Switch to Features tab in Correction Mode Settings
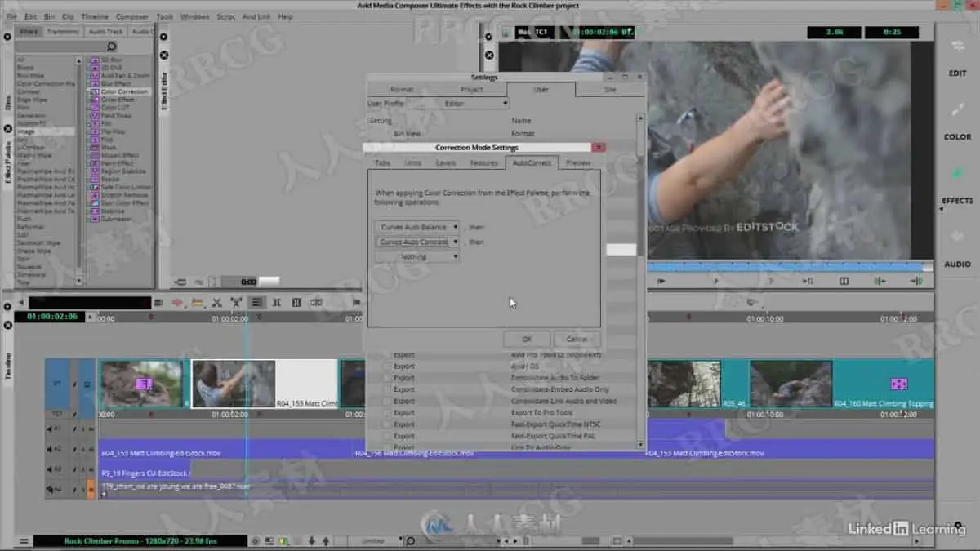Screen dimensions: 980x551 click(483, 163)
